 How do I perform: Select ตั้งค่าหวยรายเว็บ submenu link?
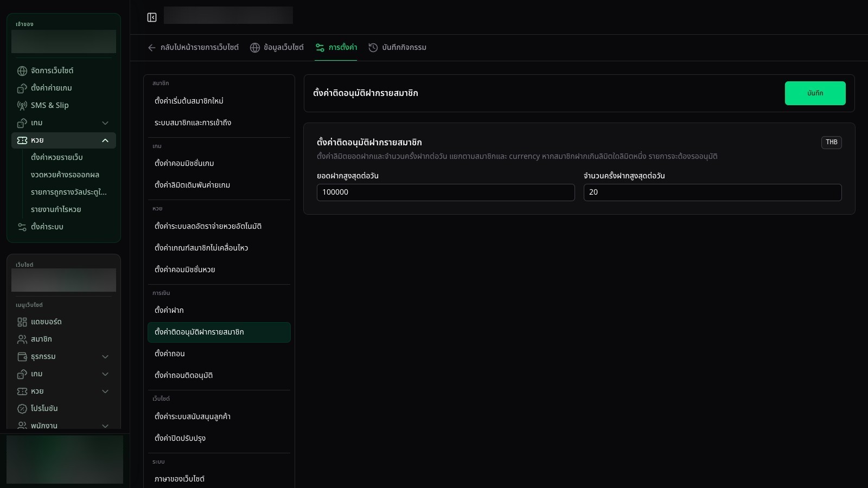point(57,157)
